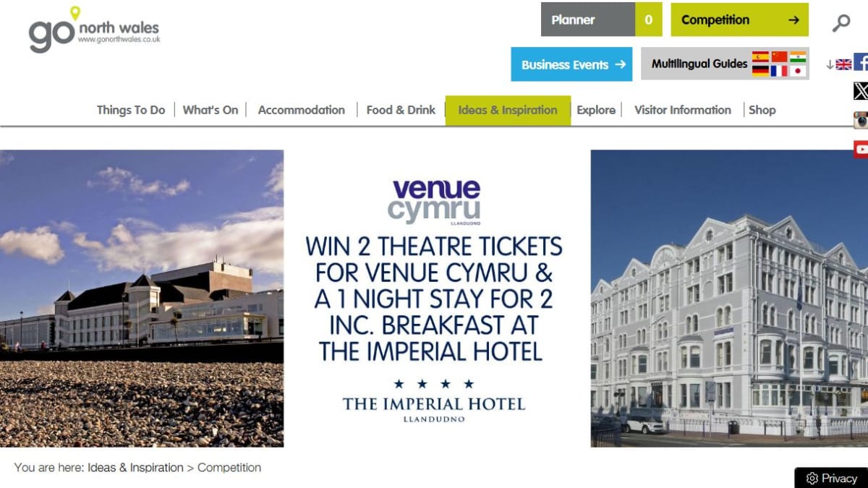Open the Privacy settings badge
868x488 pixels.
pos(832,478)
